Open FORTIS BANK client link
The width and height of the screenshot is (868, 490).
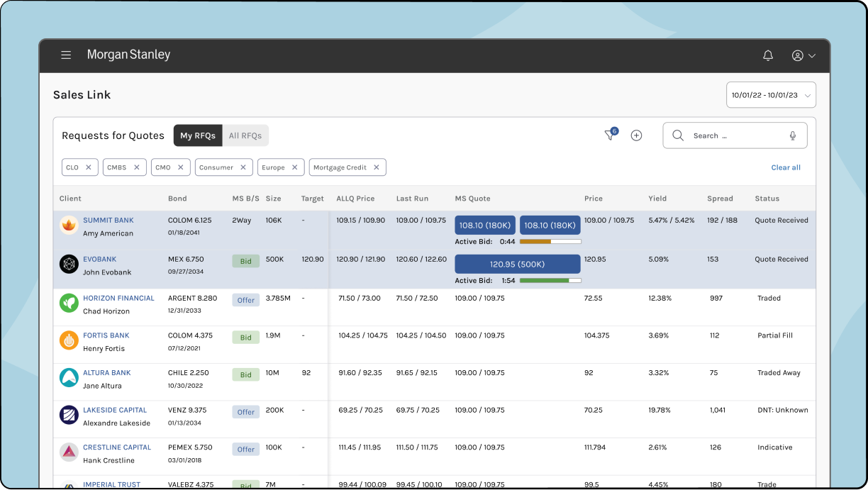(106, 335)
